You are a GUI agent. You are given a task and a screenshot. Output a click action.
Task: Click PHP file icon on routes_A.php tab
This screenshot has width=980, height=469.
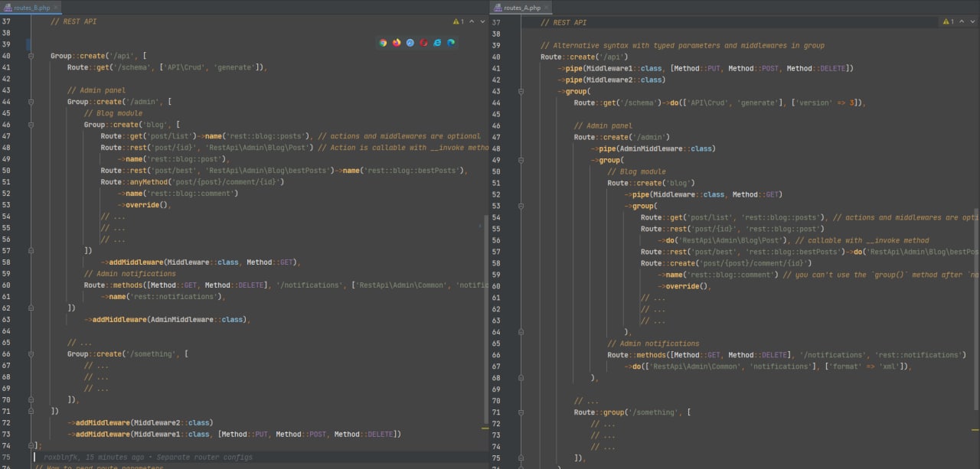click(x=498, y=7)
